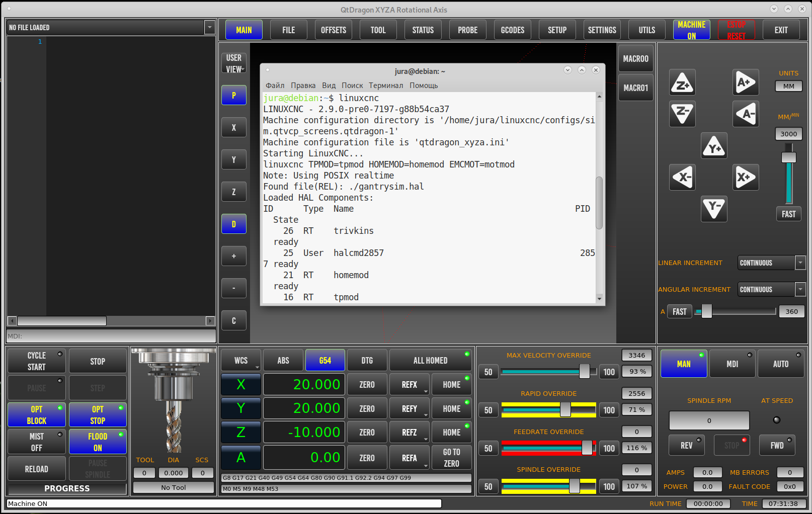
Task: Expand the WCS dropdown button
Action: [241, 360]
